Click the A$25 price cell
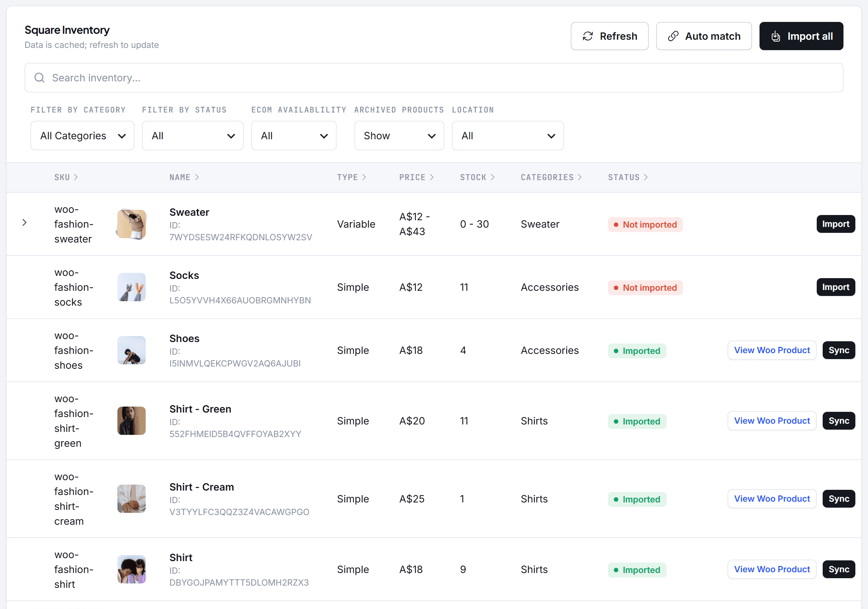This screenshot has width=868, height=609. point(412,499)
